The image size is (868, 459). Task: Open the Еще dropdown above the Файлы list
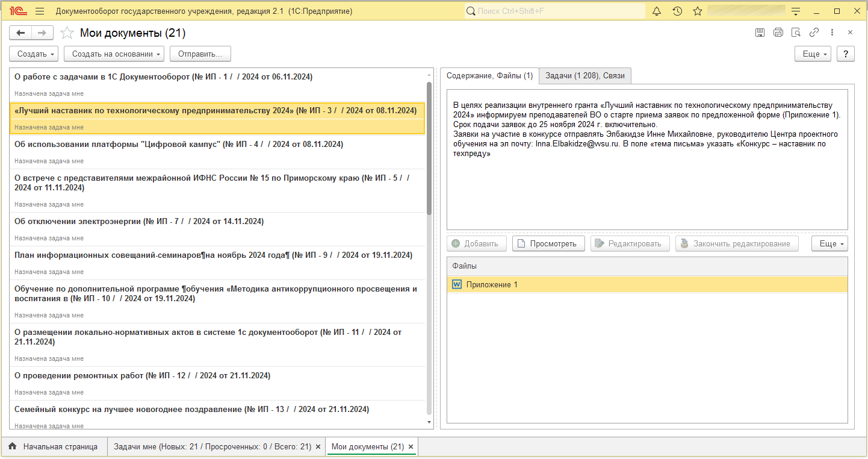tap(831, 243)
